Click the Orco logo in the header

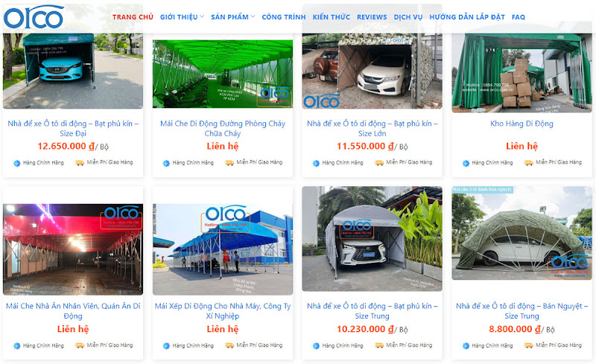point(34,17)
